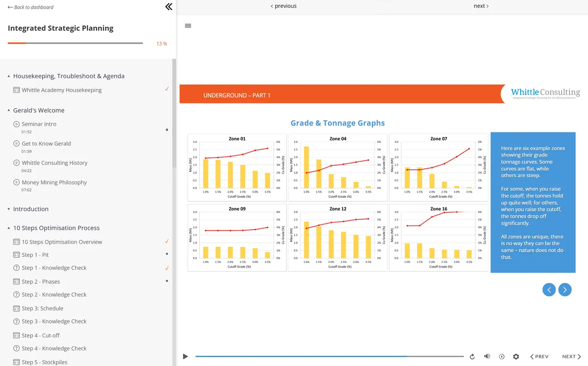This screenshot has width=588, height=366.
Task: Collapse the sidebar with double chevron icon
Action: click(169, 6)
